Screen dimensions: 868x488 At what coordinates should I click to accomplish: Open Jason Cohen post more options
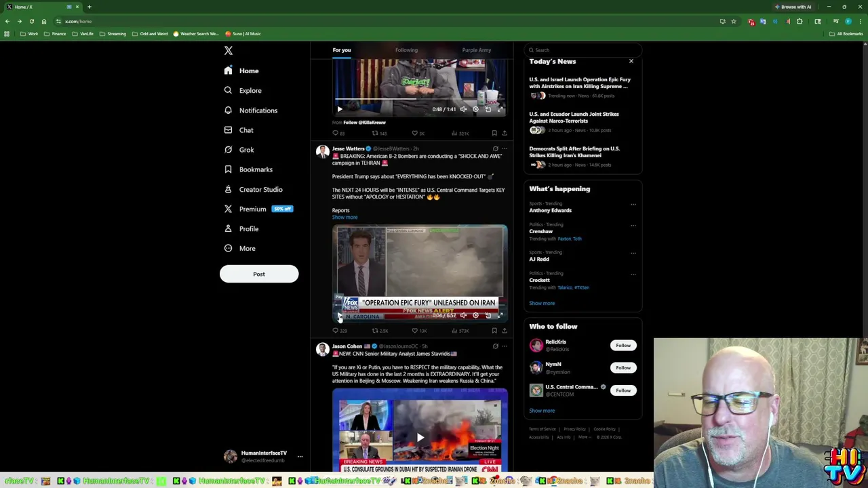click(504, 346)
